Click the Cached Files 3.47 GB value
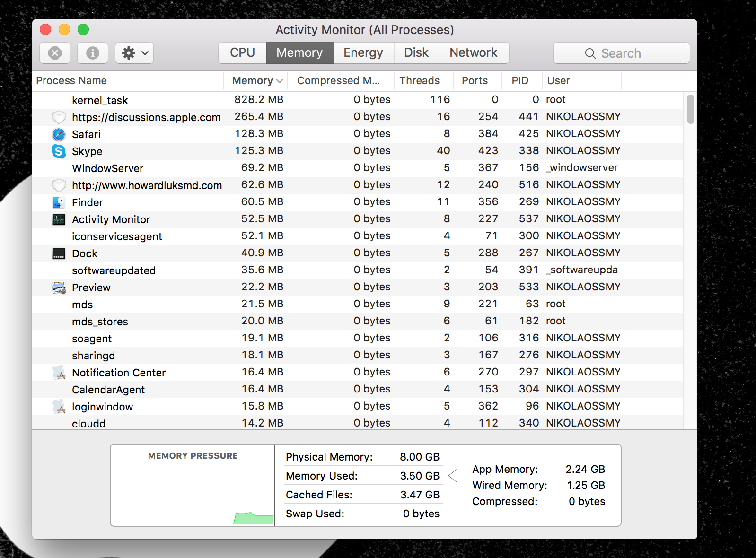The height and width of the screenshot is (558, 756). point(420,495)
